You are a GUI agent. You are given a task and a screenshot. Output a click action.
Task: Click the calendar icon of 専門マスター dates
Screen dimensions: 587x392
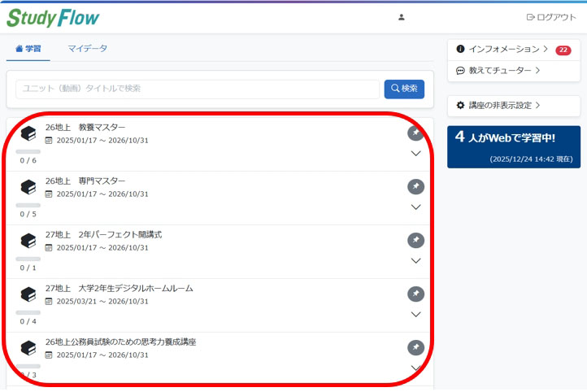point(49,194)
